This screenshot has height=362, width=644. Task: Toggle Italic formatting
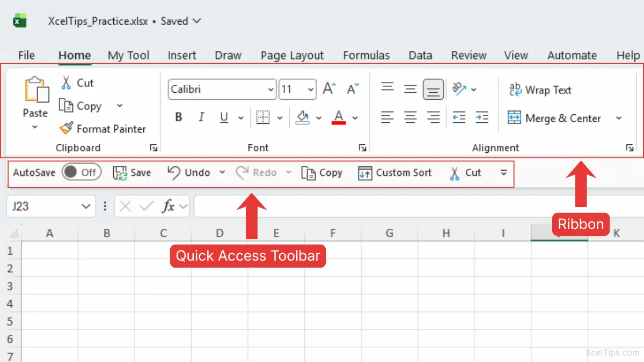(201, 117)
